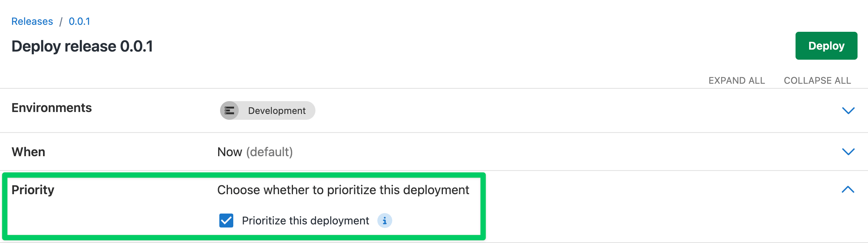Click 'Choose whether to prioritize this deployment' text
868x243 pixels.
tap(343, 190)
